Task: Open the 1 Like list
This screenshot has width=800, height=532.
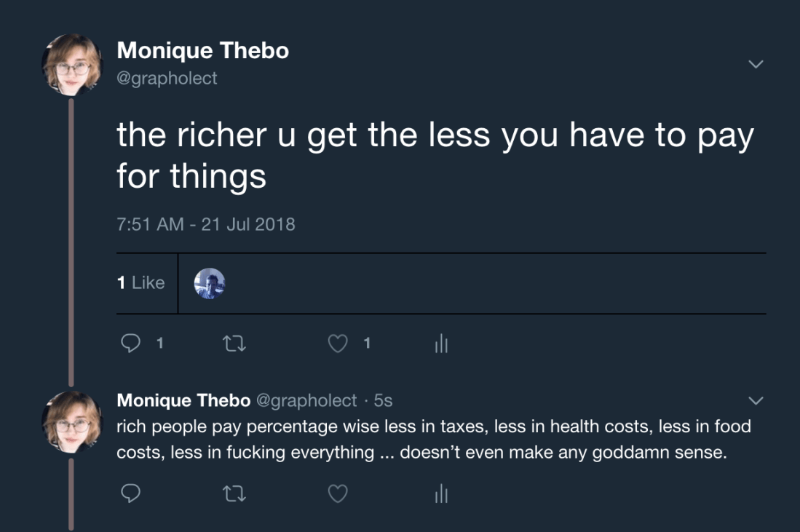Action: (x=141, y=283)
